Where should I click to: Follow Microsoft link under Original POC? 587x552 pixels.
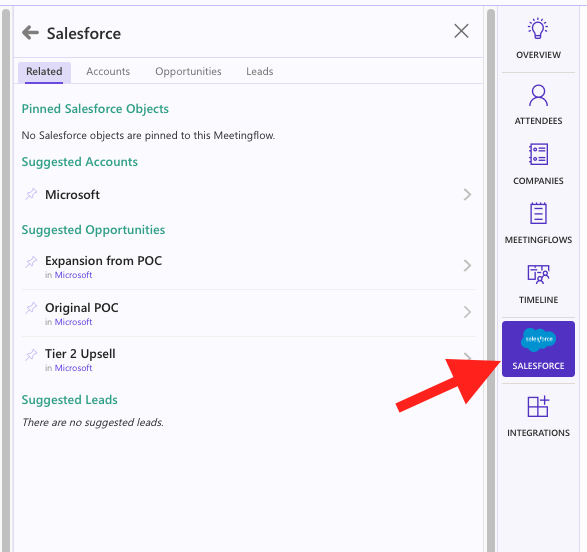click(73, 322)
